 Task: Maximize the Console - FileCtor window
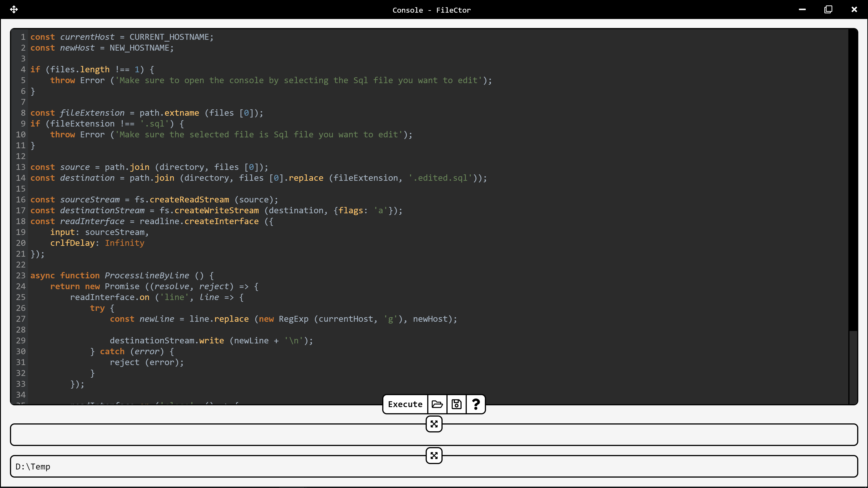pos(828,9)
